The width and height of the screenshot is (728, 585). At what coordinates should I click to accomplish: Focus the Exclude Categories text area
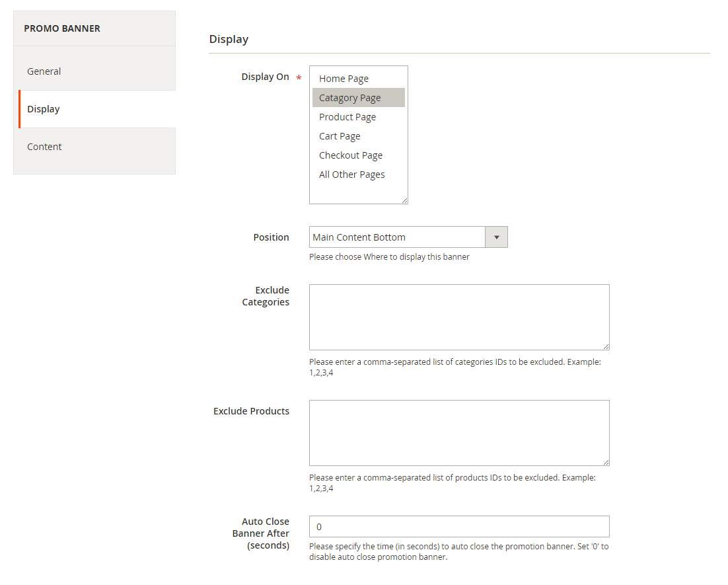coord(458,317)
